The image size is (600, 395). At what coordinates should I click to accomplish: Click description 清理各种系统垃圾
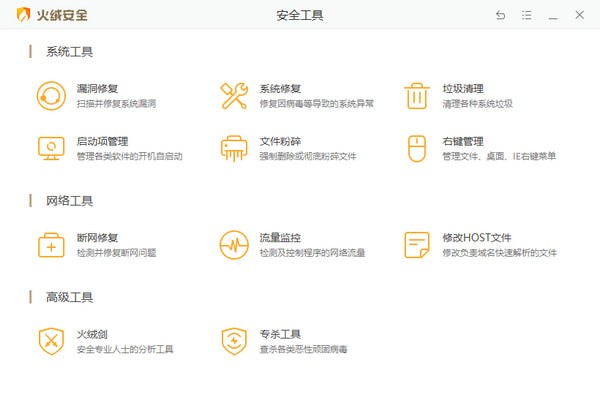[x=477, y=103]
